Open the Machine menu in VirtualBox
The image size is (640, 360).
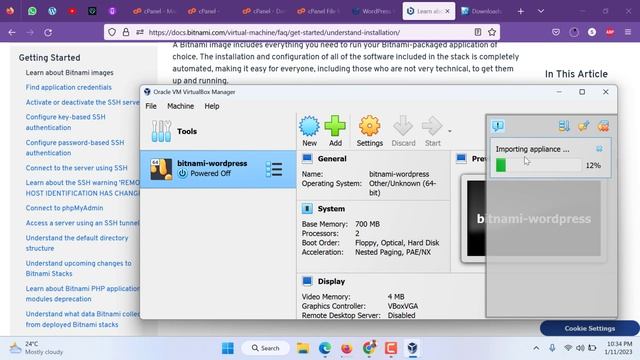tap(180, 106)
